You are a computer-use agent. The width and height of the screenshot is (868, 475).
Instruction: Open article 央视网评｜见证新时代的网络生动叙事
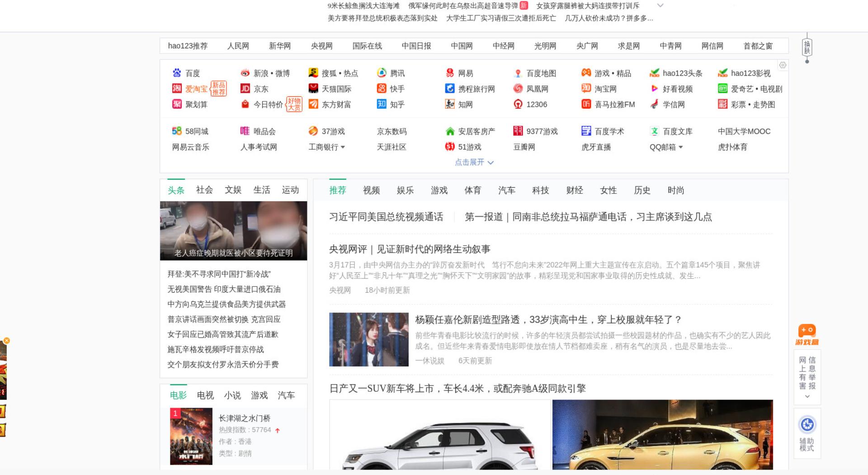[x=410, y=249]
